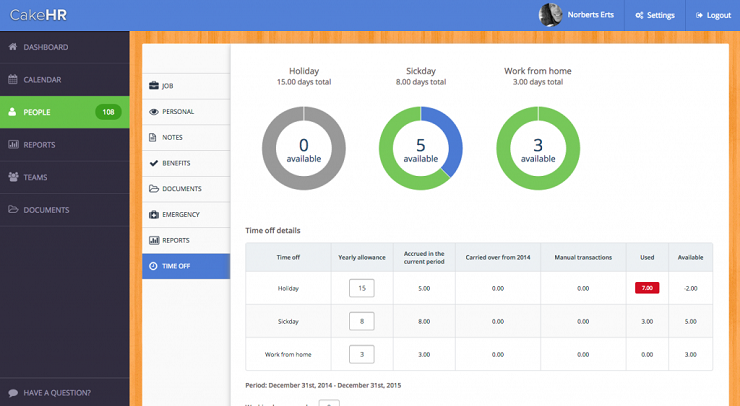Viewport: 740px width, 406px height.
Task: Open the Notes tab in profile menu
Action: tap(172, 137)
